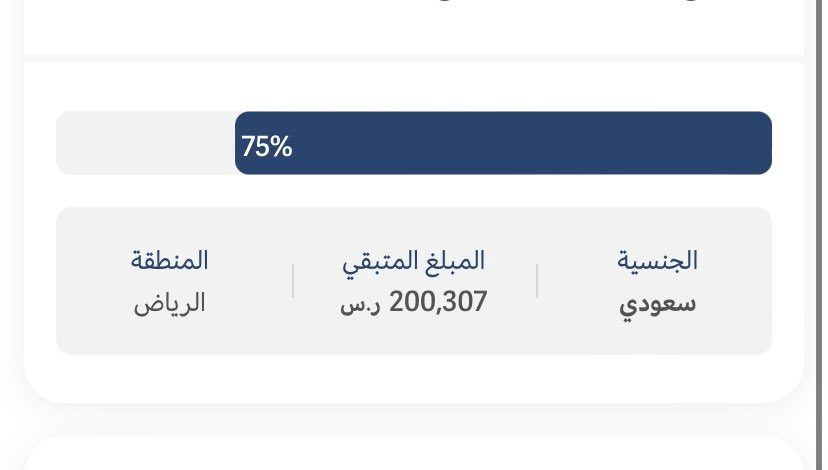Click the vertical scrollbar at right edge
The width and height of the screenshot is (828, 470).
pyautogui.click(x=818, y=235)
